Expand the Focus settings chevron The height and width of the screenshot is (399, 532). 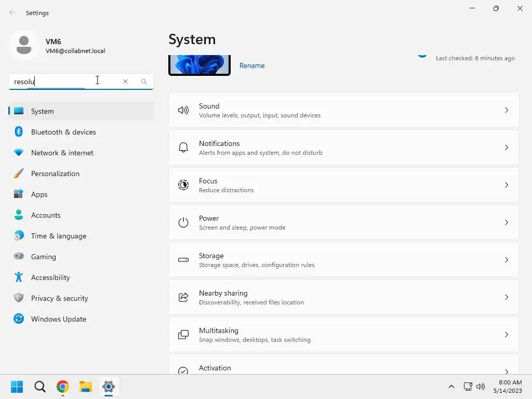point(506,185)
